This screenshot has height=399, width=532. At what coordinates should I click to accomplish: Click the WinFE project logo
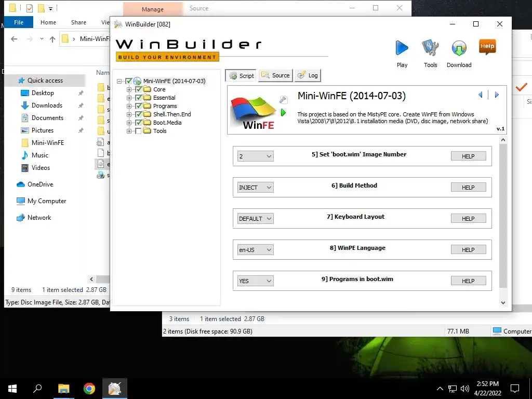click(x=254, y=112)
